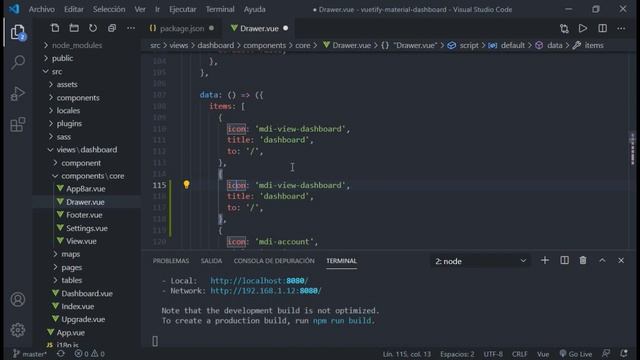This screenshot has height=360, width=640.
Task: Open the Accounts menu icon
Action: [x=18, y=300]
